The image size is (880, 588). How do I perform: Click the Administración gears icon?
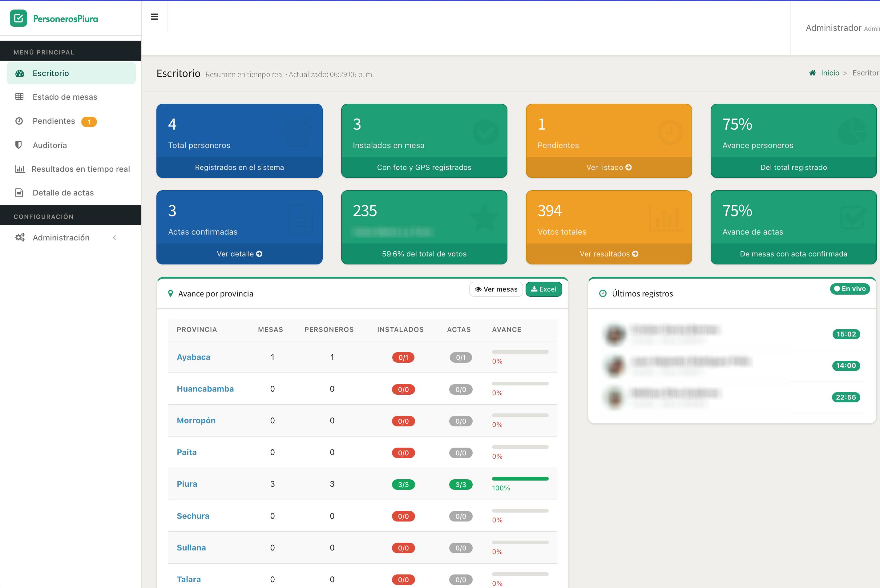point(20,237)
